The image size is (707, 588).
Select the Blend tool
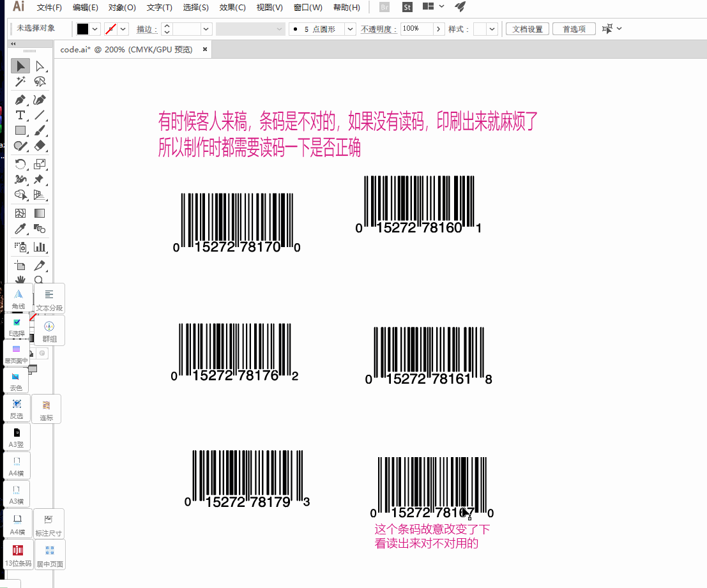40,229
